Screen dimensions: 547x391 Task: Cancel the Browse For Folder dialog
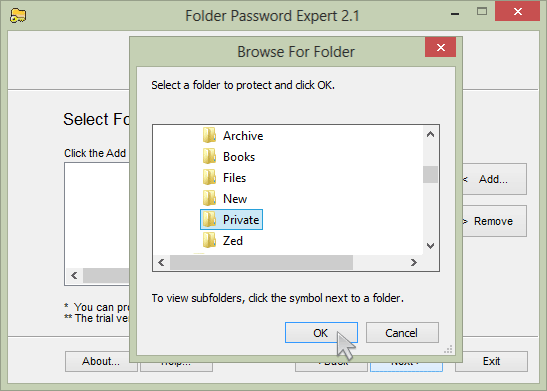click(x=402, y=332)
